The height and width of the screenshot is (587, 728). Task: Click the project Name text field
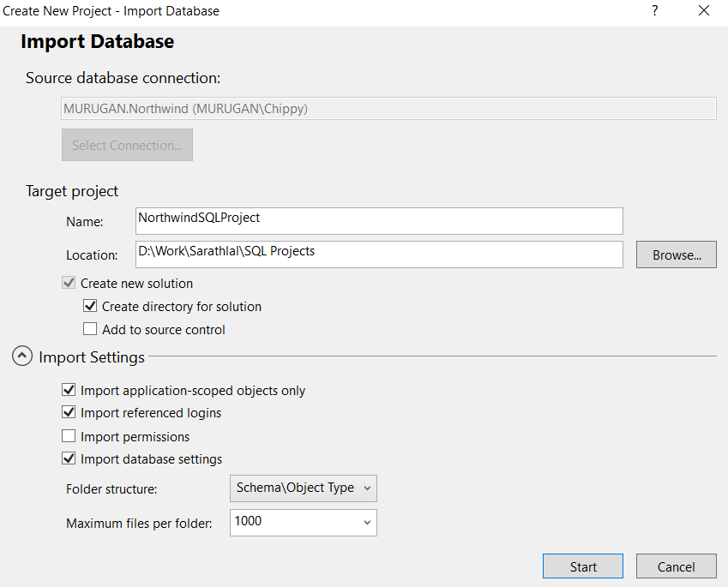click(379, 220)
